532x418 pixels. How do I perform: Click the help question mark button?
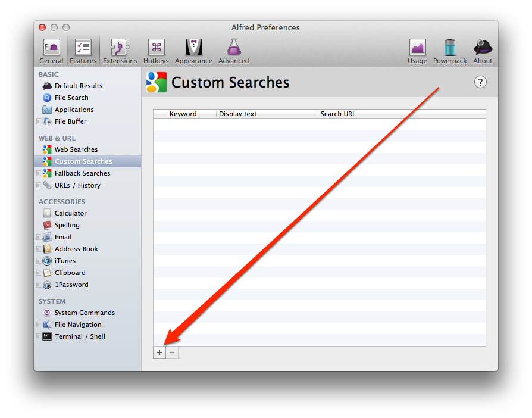pos(480,82)
